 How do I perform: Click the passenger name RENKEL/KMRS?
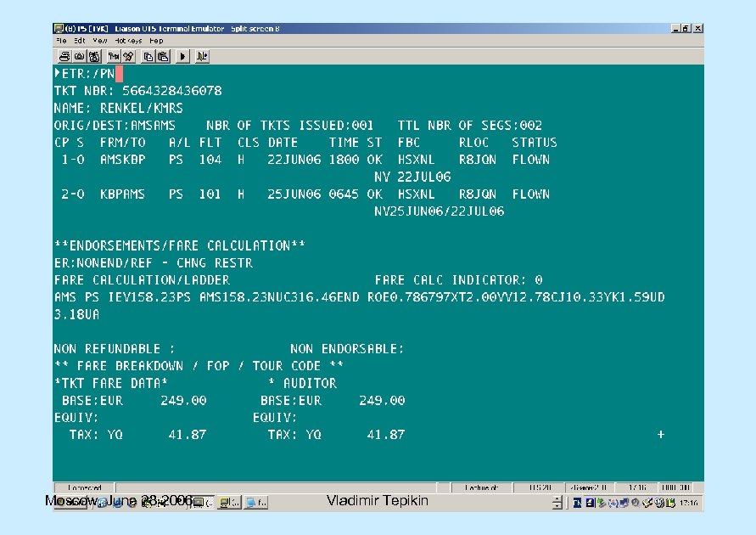coord(142,108)
